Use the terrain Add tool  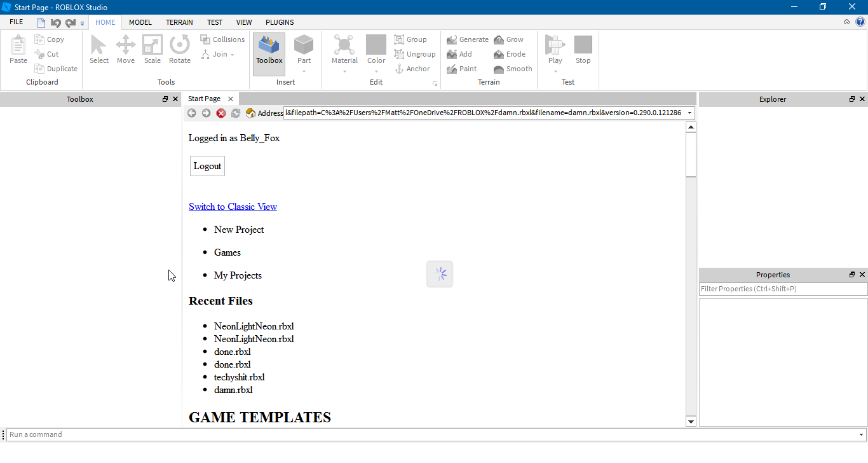[x=459, y=54]
